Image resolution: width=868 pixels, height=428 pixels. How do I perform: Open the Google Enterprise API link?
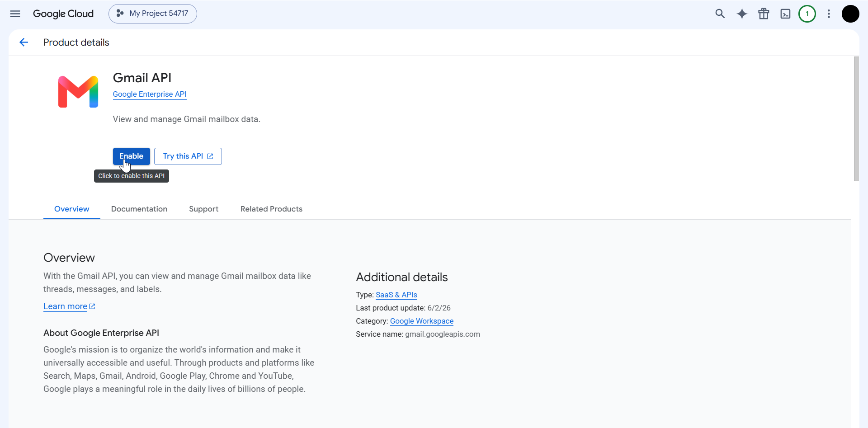150,94
